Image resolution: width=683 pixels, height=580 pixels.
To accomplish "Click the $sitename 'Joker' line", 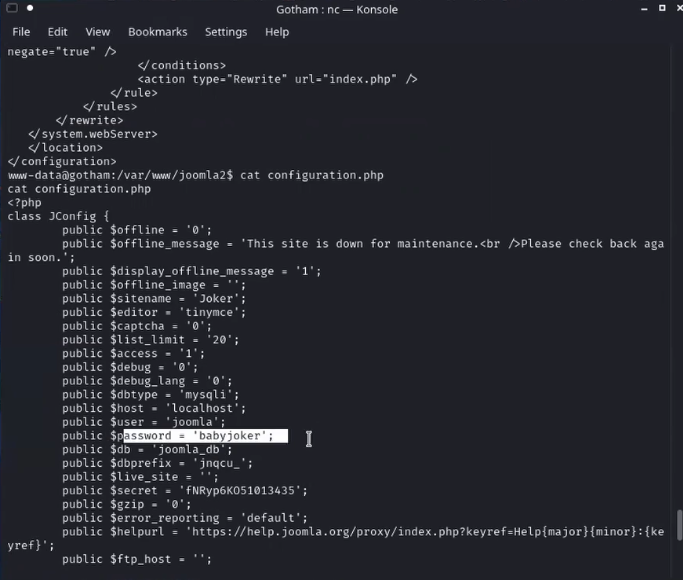I will (x=154, y=298).
